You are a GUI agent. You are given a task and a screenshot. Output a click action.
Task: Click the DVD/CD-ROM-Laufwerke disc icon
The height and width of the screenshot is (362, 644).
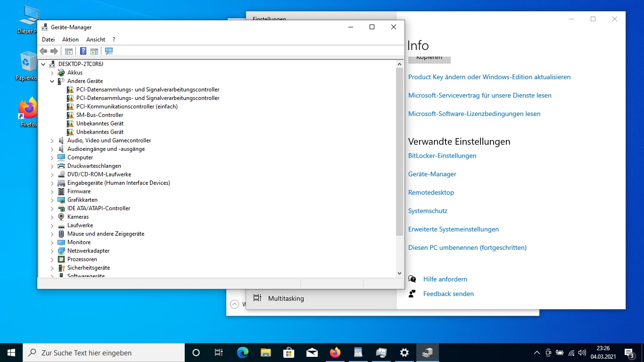point(61,174)
